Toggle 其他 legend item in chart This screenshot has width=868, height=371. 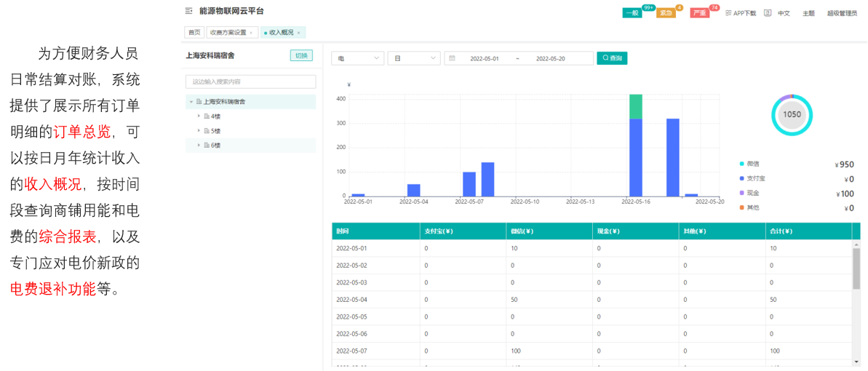point(752,207)
